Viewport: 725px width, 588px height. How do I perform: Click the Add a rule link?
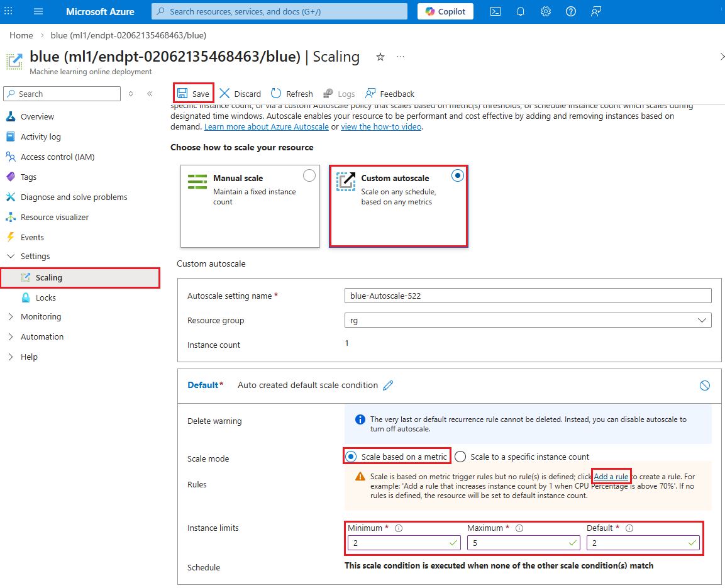611,477
